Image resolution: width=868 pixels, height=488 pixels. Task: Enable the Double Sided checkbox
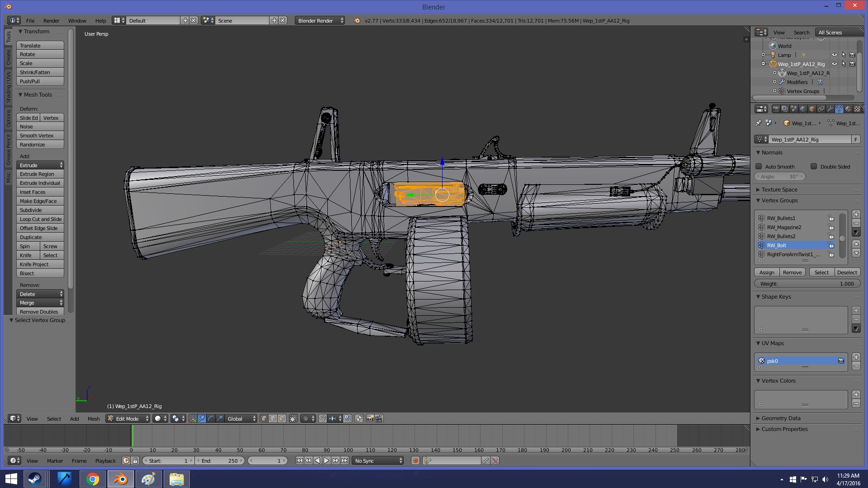tap(814, 167)
